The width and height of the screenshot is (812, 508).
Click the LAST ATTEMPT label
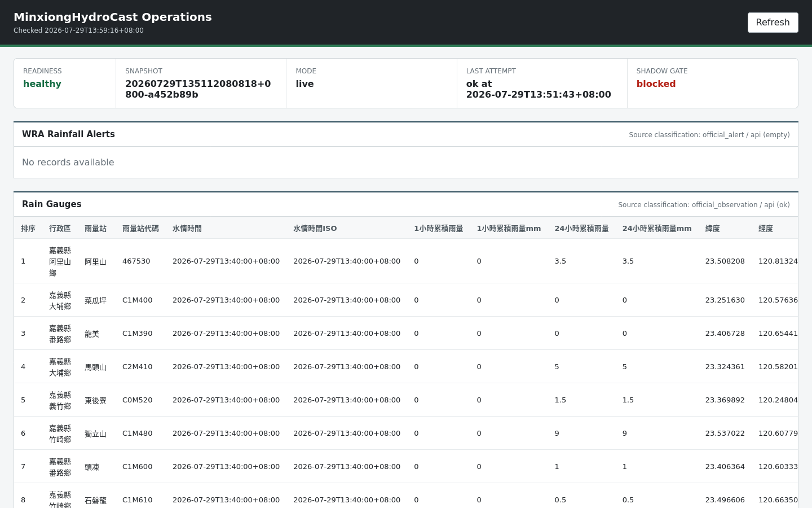pyautogui.click(x=491, y=71)
